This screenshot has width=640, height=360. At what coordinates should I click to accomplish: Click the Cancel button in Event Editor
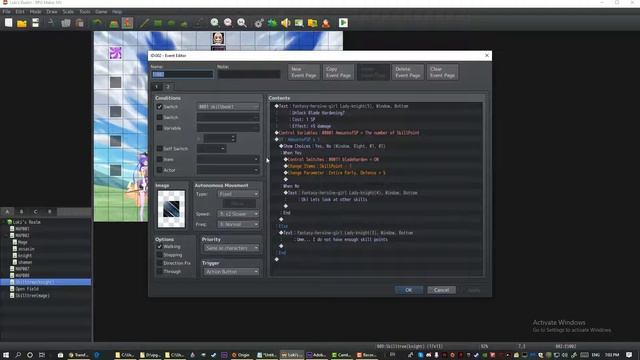pyautogui.click(x=441, y=290)
